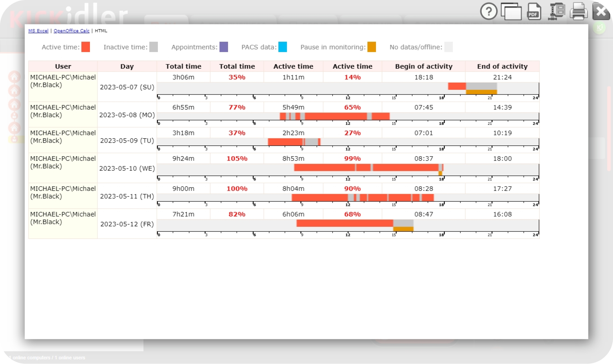Click the archive compress icon
This screenshot has height=364, width=613.
557,11
